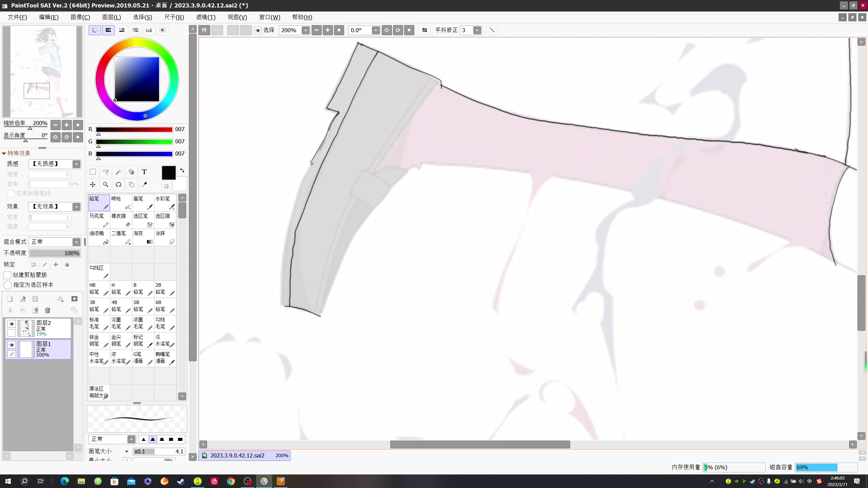Screen dimensions: 868x488
Task: Select the shape tool
Action: pos(131,172)
